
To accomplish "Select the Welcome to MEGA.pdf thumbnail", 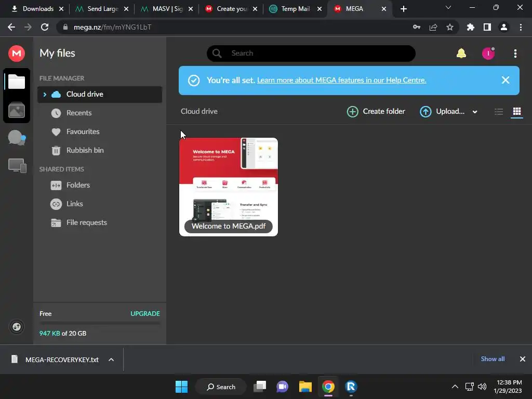I will point(229,187).
